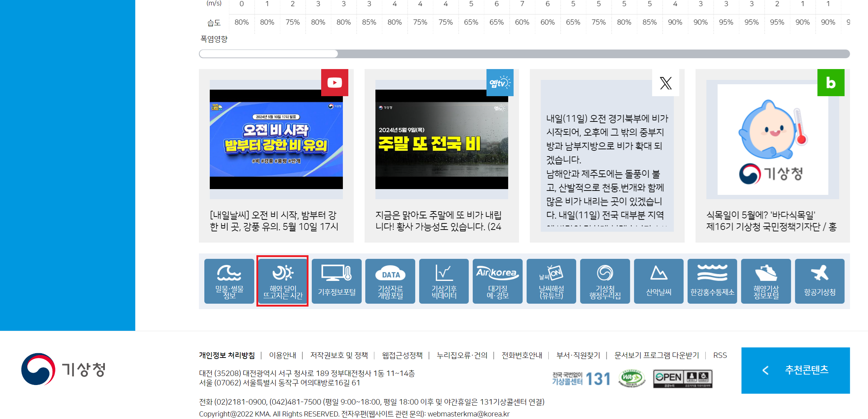Open the RSS footer link

click(720, 355)
